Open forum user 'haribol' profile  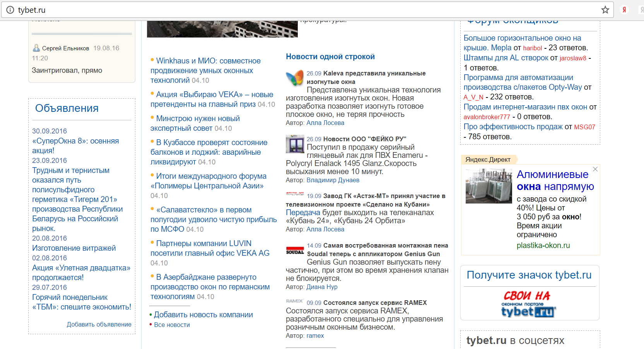[x=532, y=48]
